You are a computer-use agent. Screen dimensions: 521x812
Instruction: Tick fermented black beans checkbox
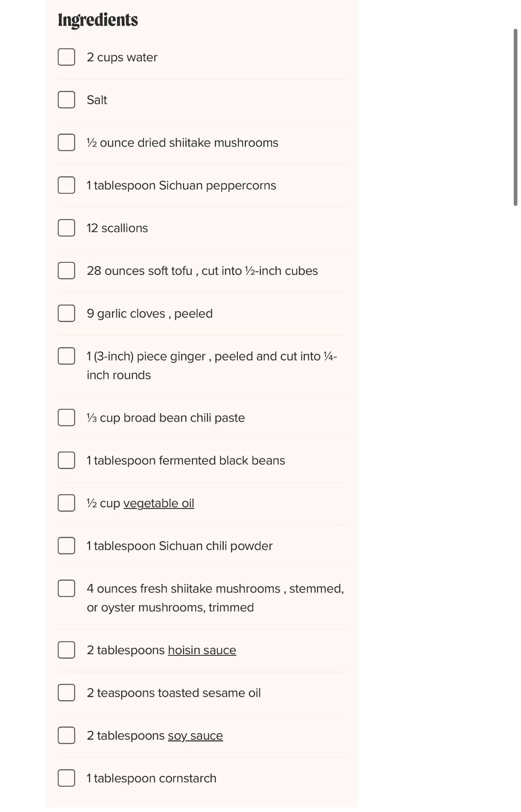67,460
